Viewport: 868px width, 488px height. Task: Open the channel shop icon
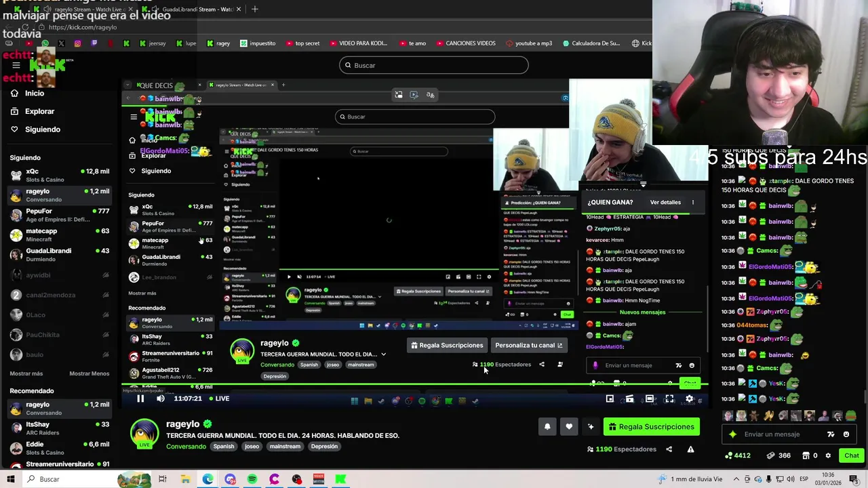click(806, 455)
